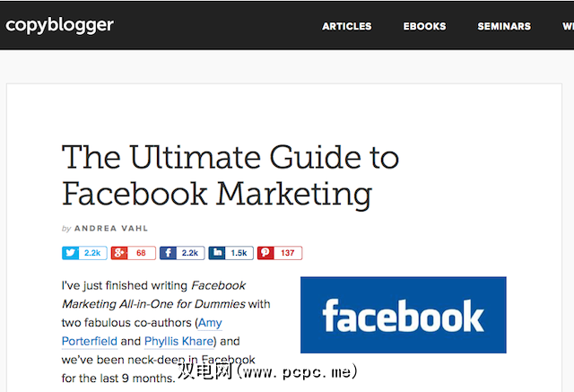Go to the Seminars menu item
This screenshot has height=392, width=574.
pos(504,26)
